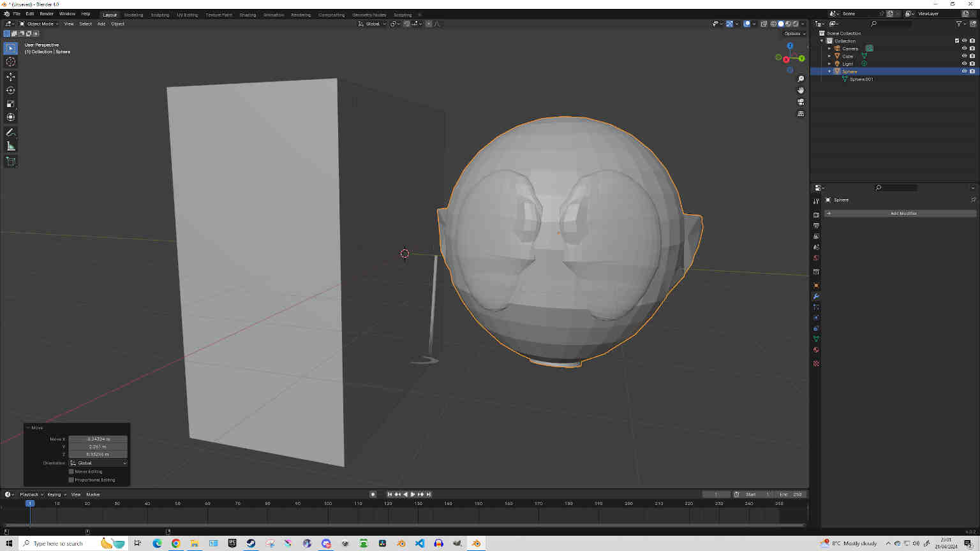The image size is (980, 551).
Task: Click the Add Modifier button
Action: pyautogui.click(x=900, y=213)
